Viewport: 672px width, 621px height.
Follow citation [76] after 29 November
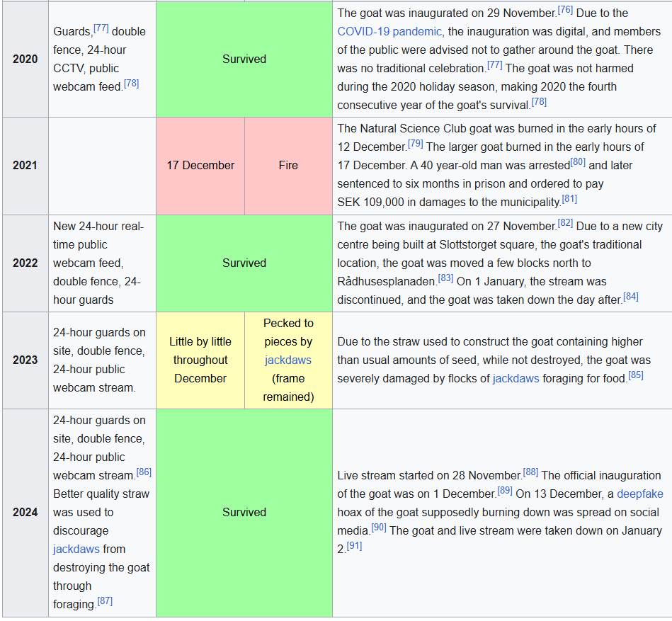565,10
